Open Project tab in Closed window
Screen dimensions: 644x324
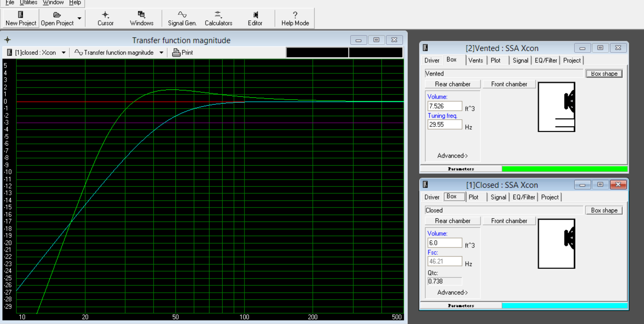click(550, 197)
